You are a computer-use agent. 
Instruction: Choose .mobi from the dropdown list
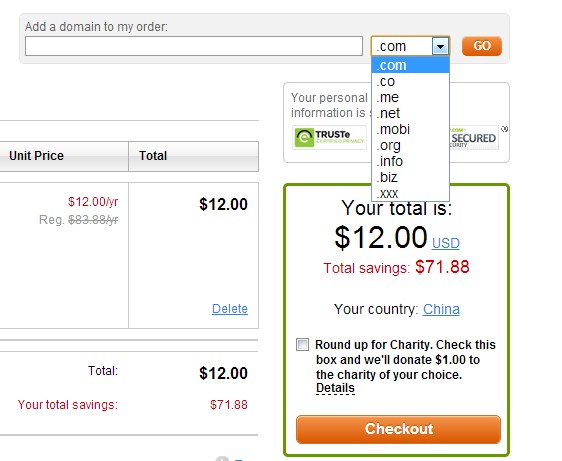(410, 129)
